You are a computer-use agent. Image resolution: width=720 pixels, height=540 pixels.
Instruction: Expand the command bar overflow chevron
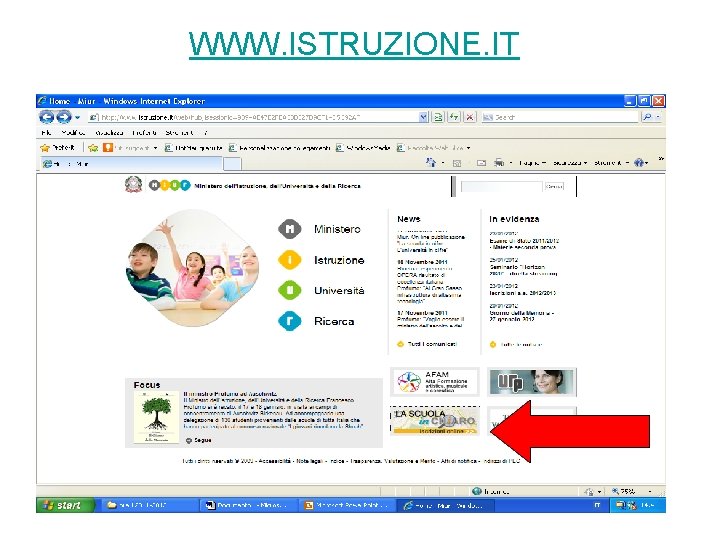(661, 159)
